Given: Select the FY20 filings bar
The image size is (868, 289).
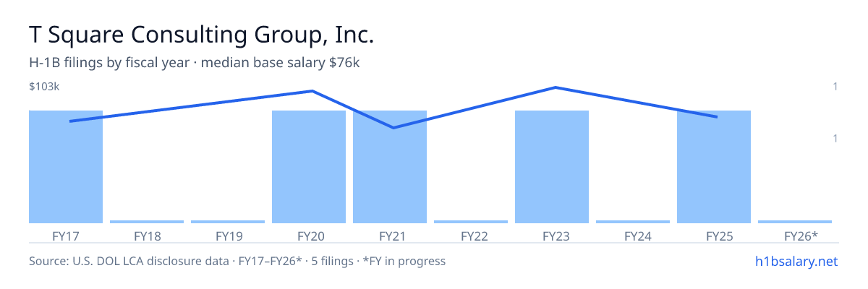Looking at the screenshot, I should (309, 167).
